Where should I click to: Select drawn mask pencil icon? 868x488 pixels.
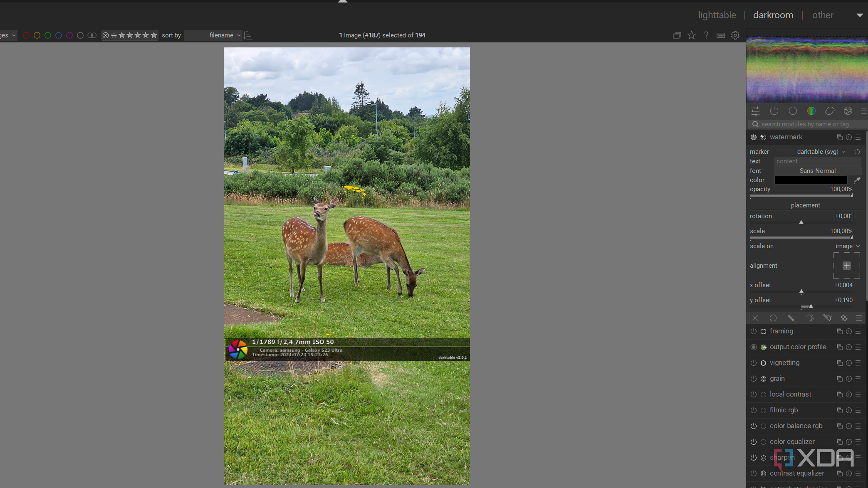click(791, 318)
